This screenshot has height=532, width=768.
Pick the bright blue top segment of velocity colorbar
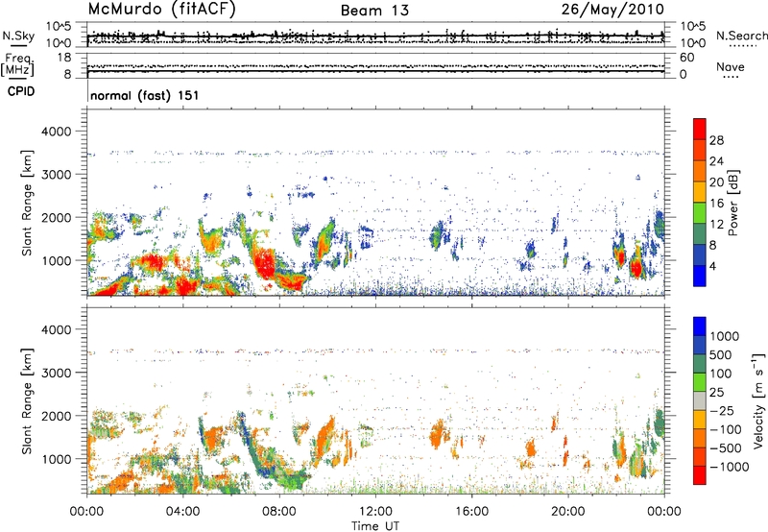pyautogui.click(x=700, y=326)
